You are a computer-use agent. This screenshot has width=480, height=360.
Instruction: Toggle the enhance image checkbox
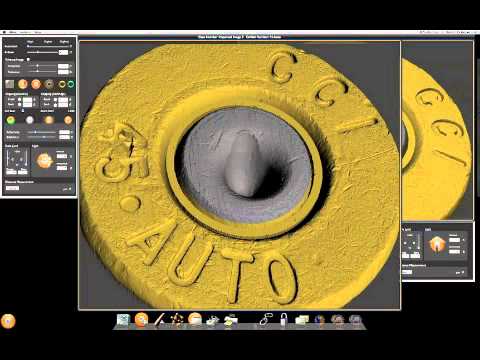pos(28,59)
